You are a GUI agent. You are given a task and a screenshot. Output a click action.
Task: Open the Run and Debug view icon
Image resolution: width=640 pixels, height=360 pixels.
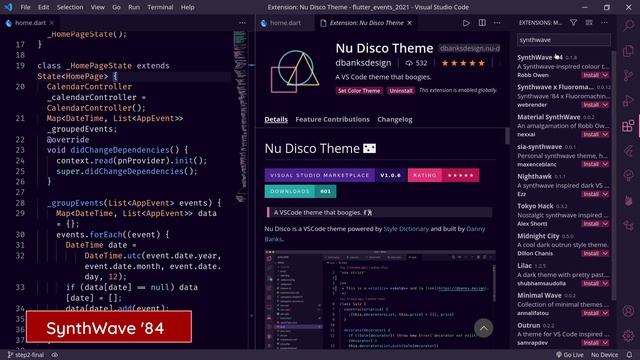(x=629, y=100)
